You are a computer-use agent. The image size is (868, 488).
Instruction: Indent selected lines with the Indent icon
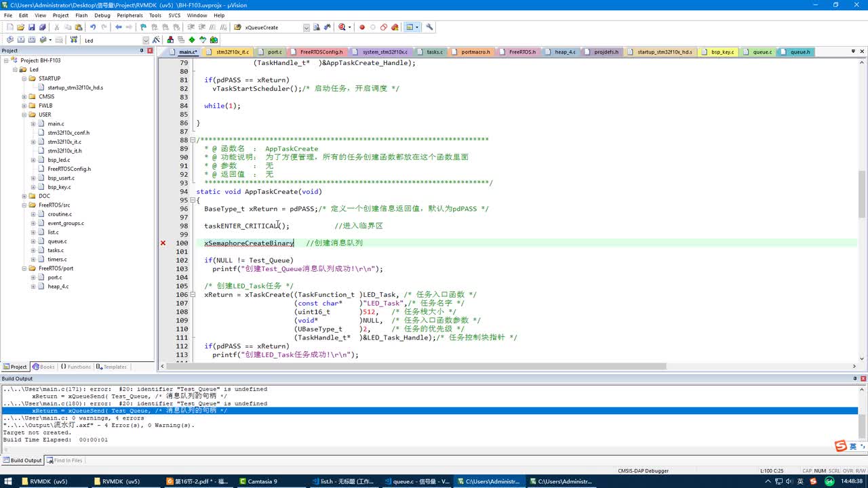point(191,27)
